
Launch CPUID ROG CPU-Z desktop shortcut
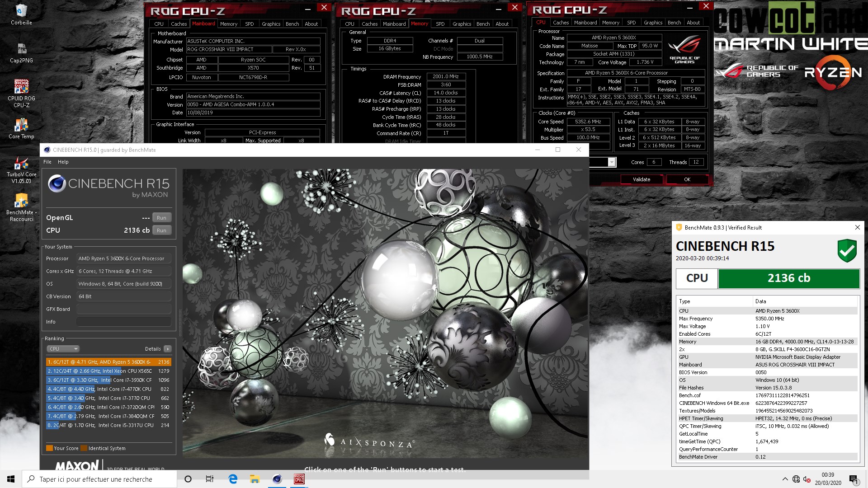(21, 93)
